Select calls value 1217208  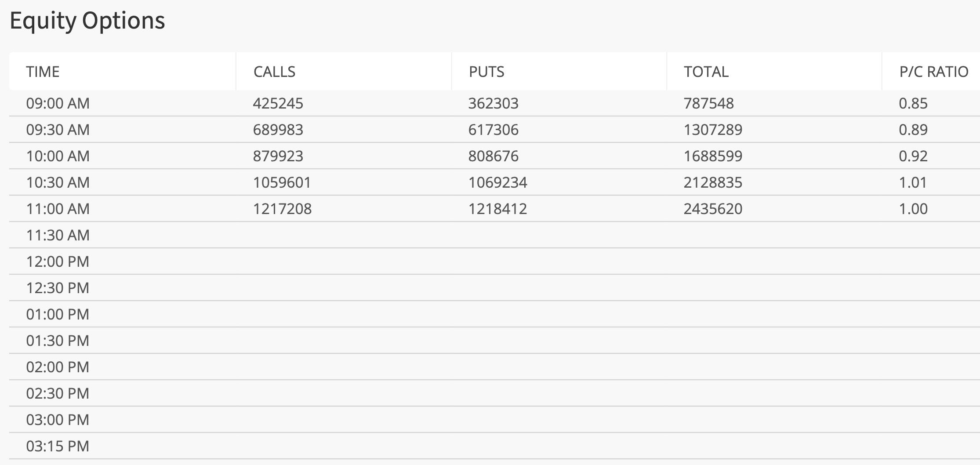point(282,209)
